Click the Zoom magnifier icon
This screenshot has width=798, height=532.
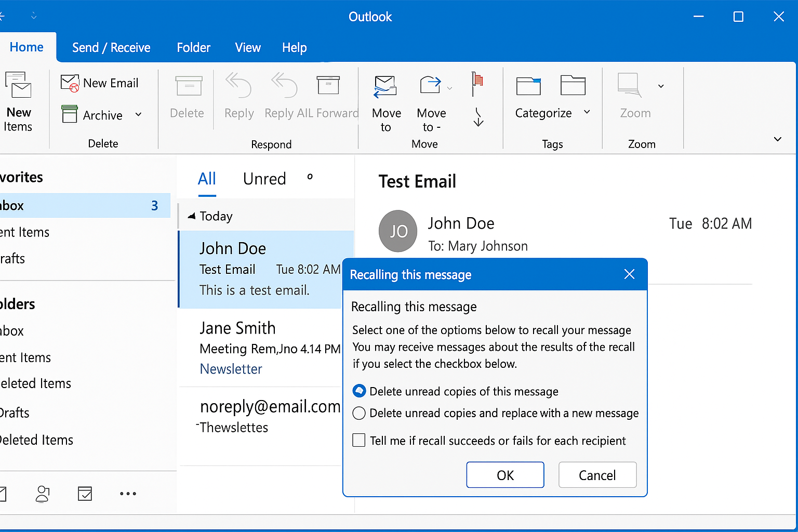coord(630,85)
